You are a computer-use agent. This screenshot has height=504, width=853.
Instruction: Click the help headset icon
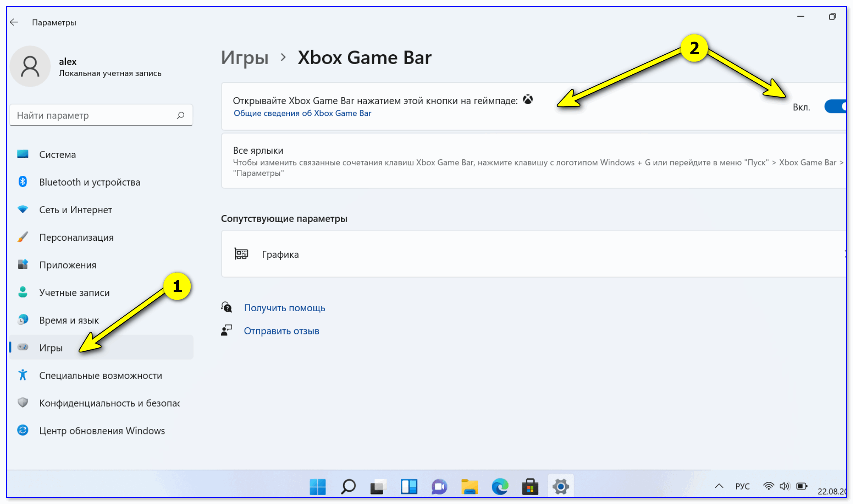pyautogui.click(x=227, y=307)
